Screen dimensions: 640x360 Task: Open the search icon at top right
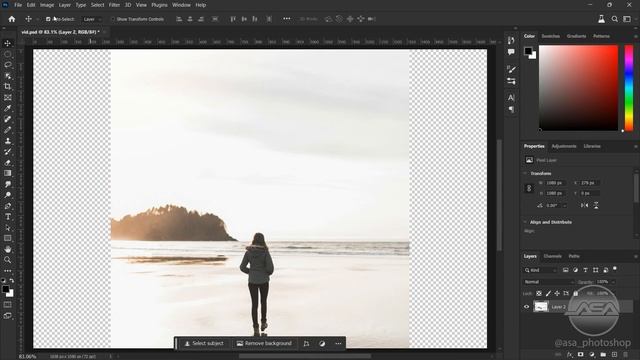[614, 19]
